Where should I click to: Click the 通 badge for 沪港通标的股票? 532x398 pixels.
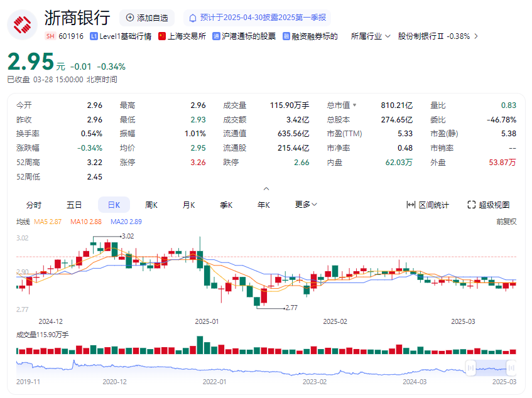(216, 36)
